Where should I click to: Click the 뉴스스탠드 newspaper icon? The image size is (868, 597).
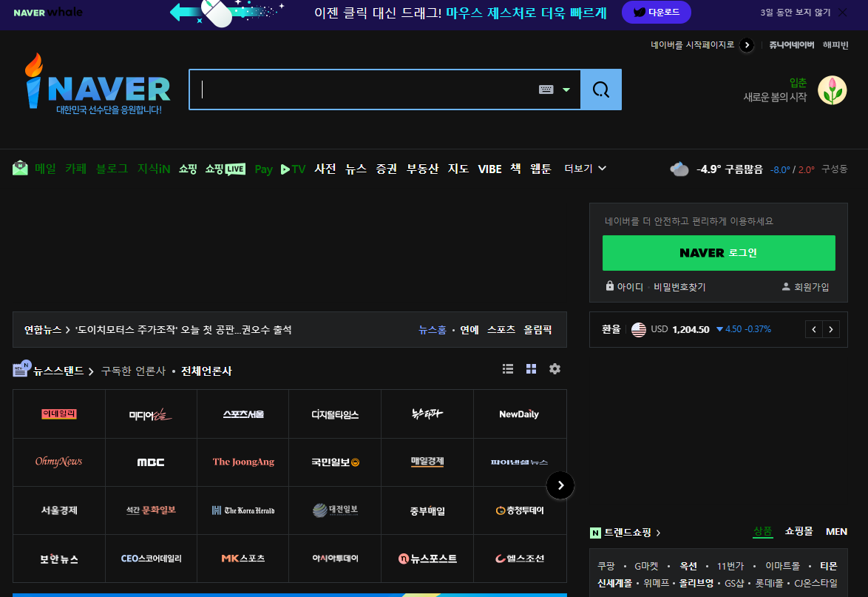point(21,369)
